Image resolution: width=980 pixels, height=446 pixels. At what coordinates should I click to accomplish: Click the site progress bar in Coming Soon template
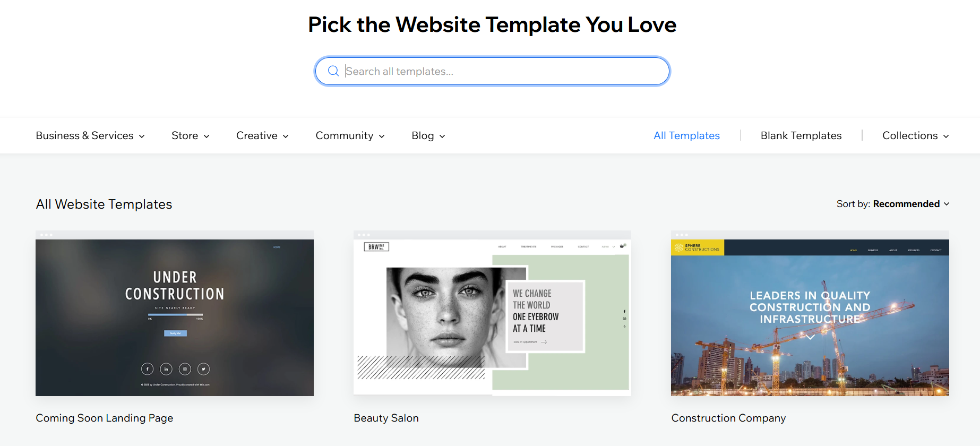[175, 315]
